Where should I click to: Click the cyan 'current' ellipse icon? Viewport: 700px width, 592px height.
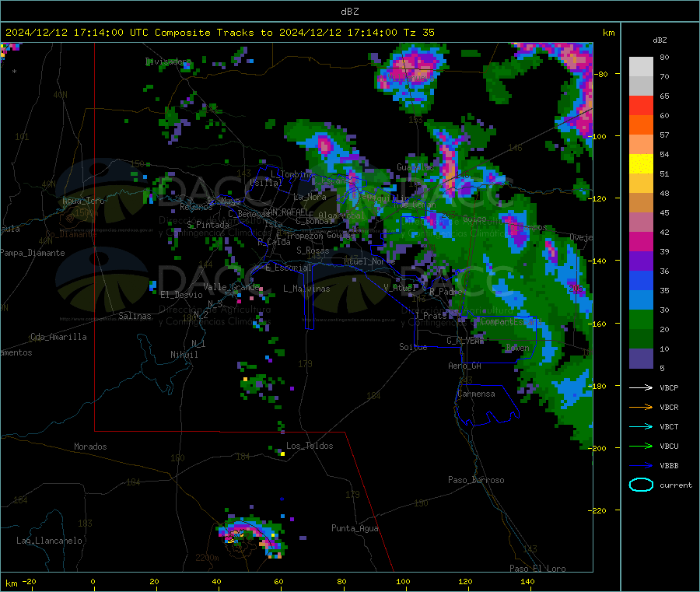[641, 485]
